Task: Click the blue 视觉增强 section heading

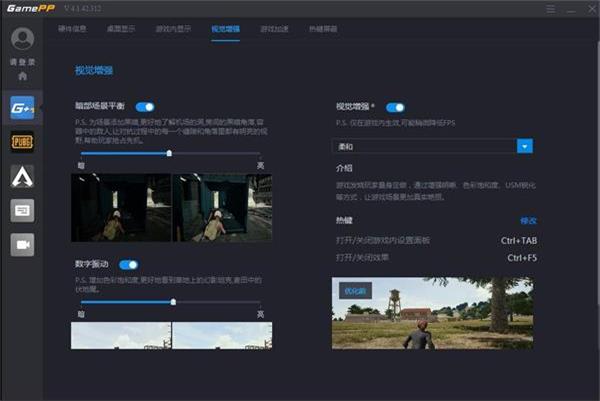Action: point(94,70)
